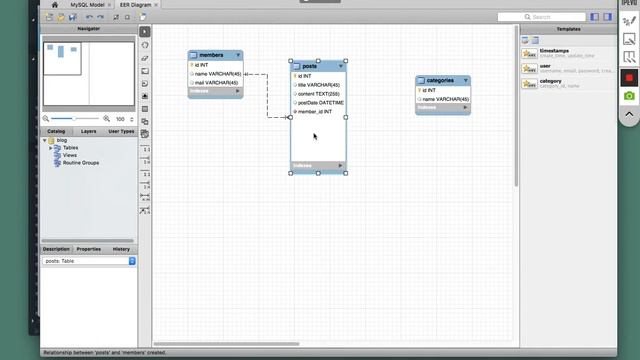The image size is (640, 360).
Task: Choose 1:1 identifying relationship tool
Action: (x=145, y=173)
